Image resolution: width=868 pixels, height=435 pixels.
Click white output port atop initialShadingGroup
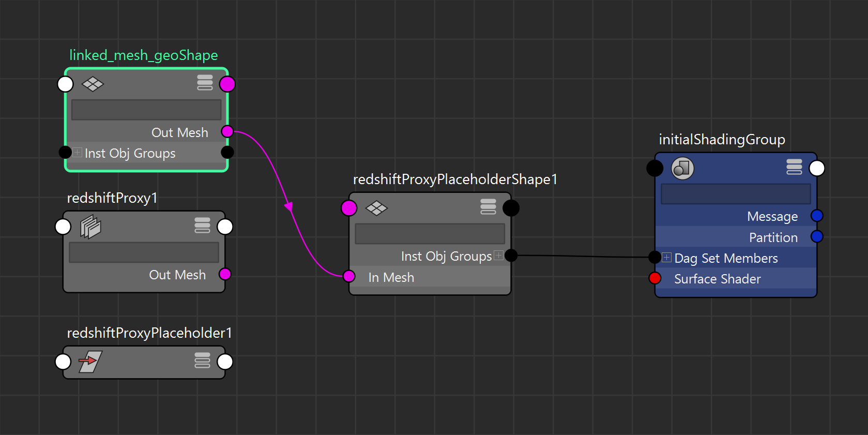(817, 168)
